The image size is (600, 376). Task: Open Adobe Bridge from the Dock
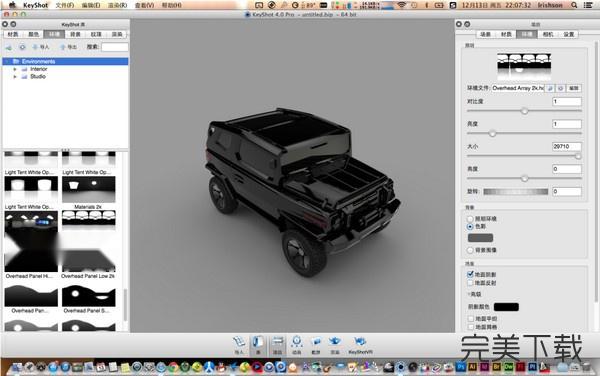[496, 367]
